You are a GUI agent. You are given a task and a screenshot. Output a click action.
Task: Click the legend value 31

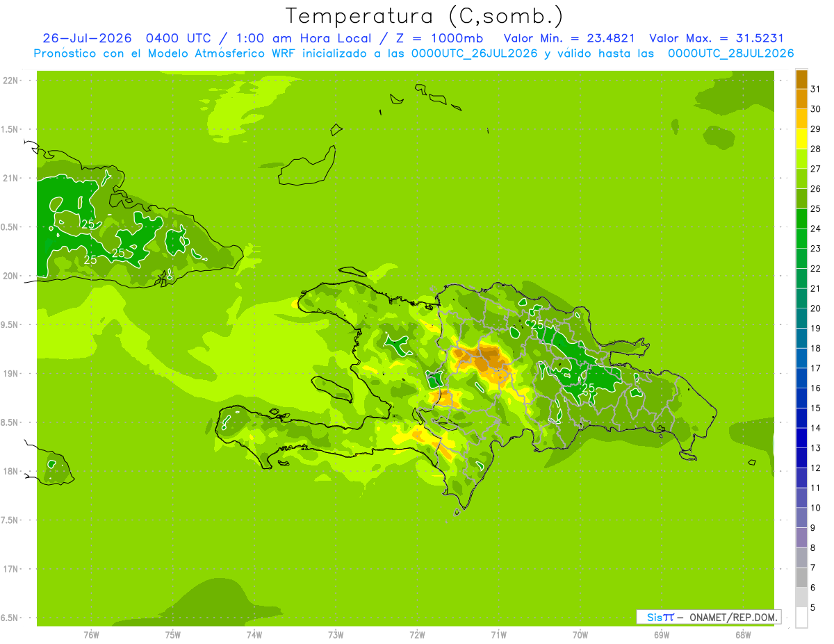[x=816, y=90]
